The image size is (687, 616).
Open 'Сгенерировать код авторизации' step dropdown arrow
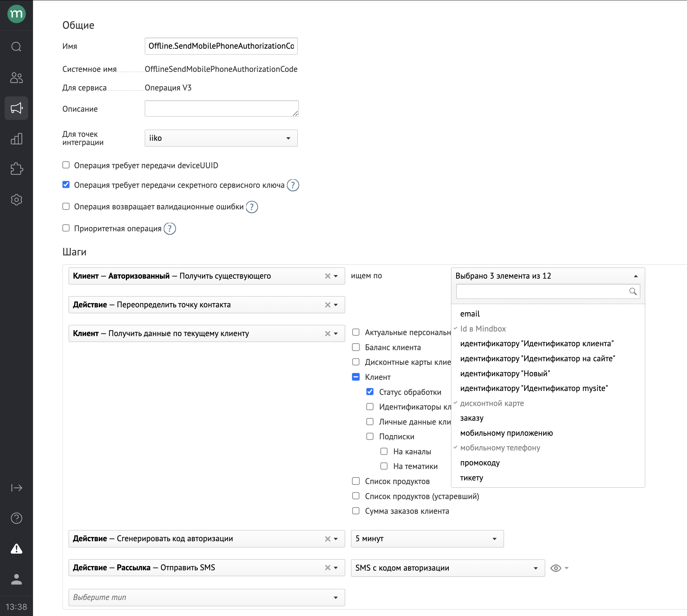(336, 539)
